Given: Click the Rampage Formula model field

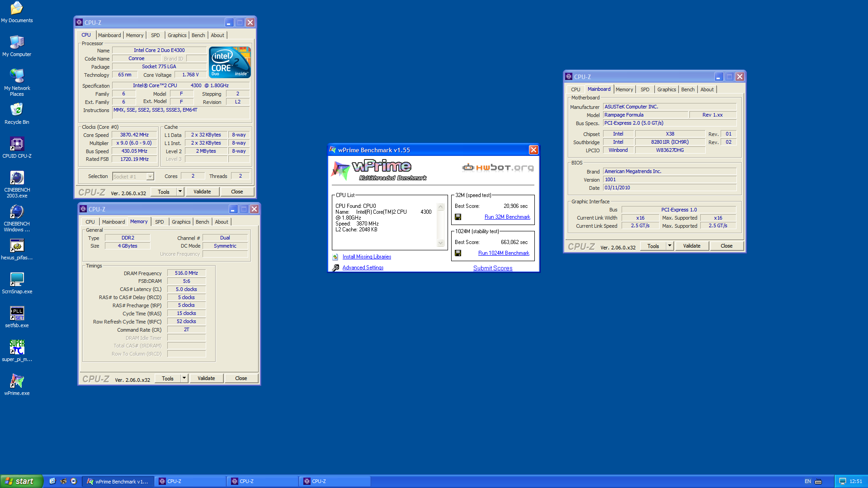Looking at the screenshot, I should click(645, 115).
